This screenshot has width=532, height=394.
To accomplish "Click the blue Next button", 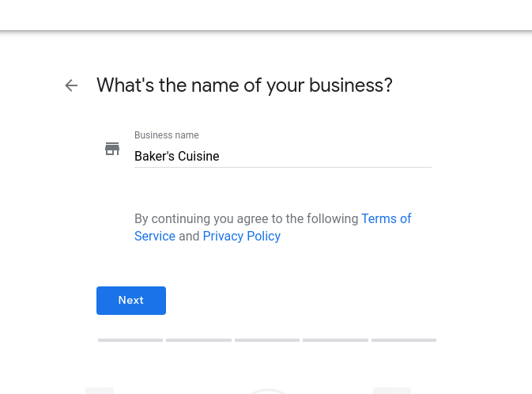I will pos(131,301).
